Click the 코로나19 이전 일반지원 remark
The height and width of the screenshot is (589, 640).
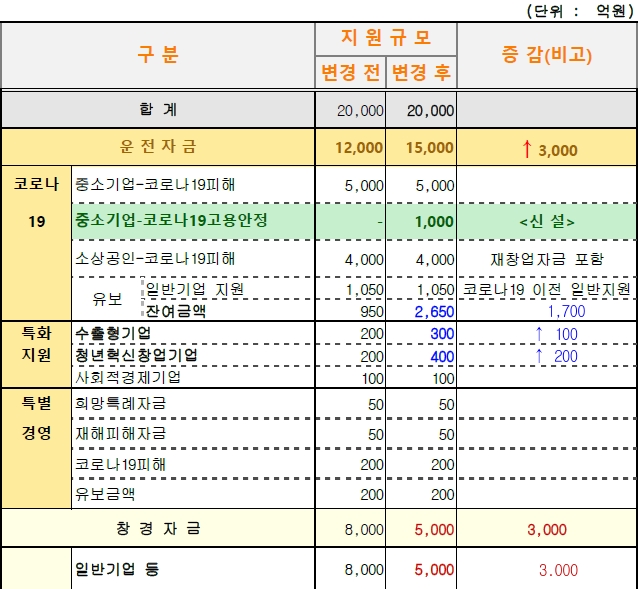tap(547, 290)
